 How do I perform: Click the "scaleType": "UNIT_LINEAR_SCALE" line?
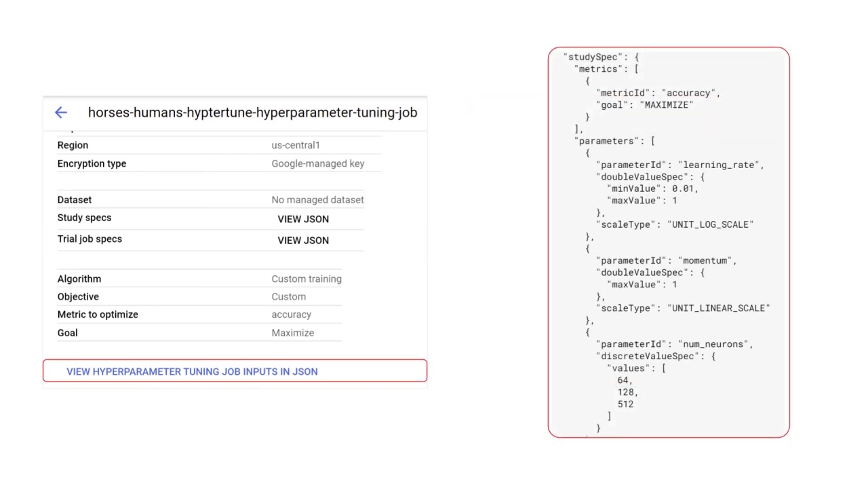click(x=683, y=308)
